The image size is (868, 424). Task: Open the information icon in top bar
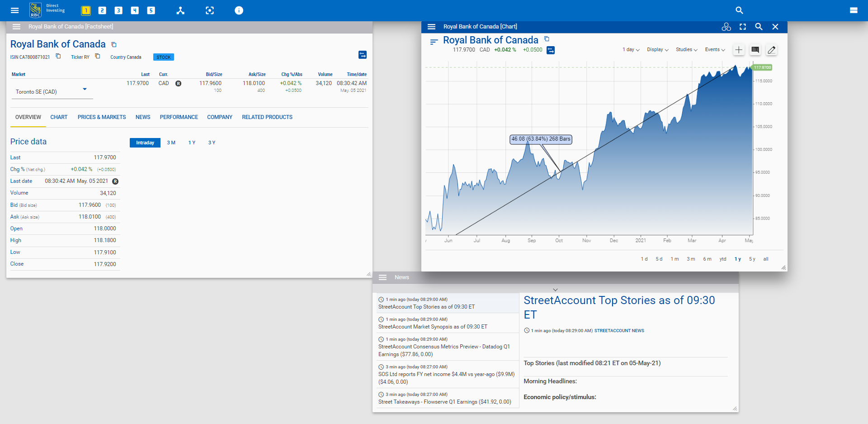tap(239, 10)
